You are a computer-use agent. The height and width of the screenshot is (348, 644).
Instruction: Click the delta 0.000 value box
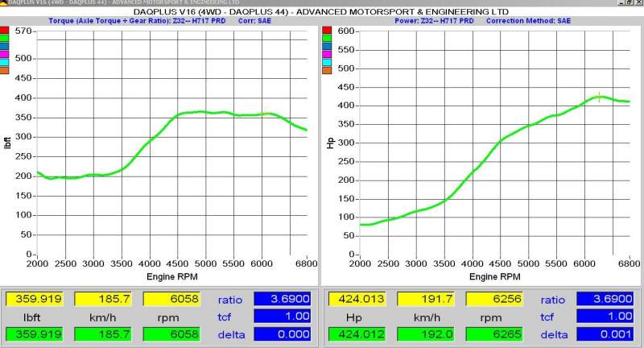pos(282,334)
